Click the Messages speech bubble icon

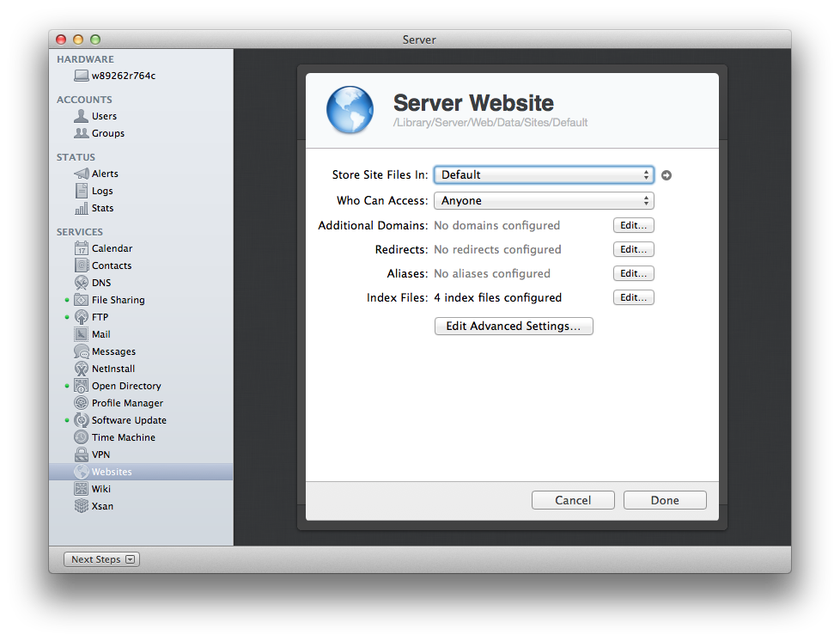point(82,351)
